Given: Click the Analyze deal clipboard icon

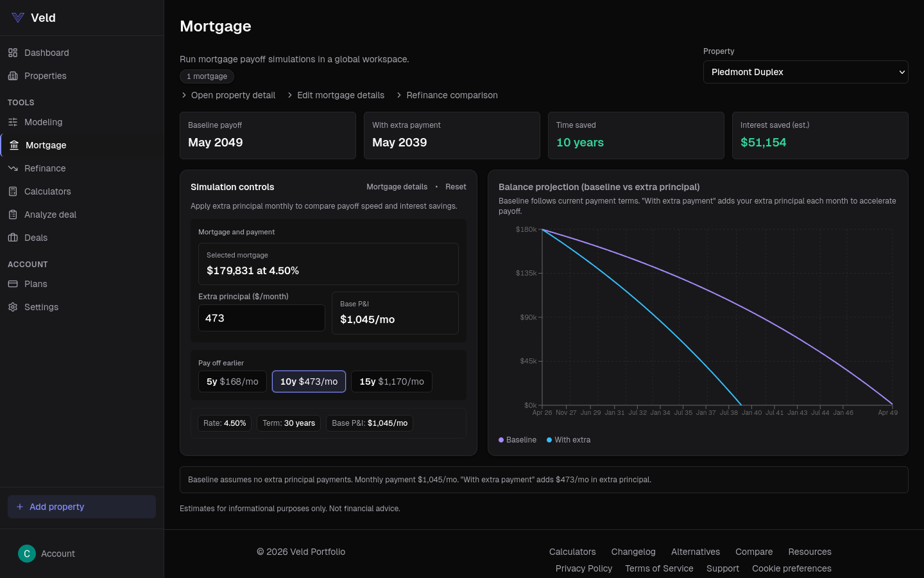Looking at the screenshot, I should (x=13, y=215).
